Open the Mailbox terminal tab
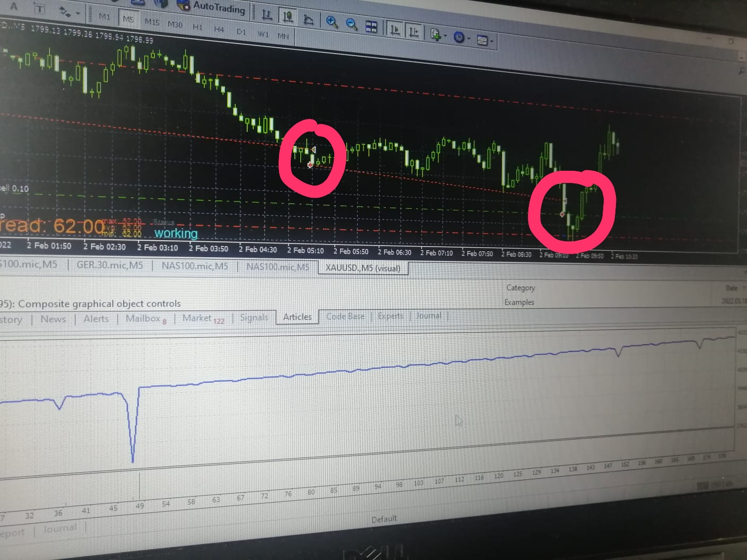 click(145, 318)
